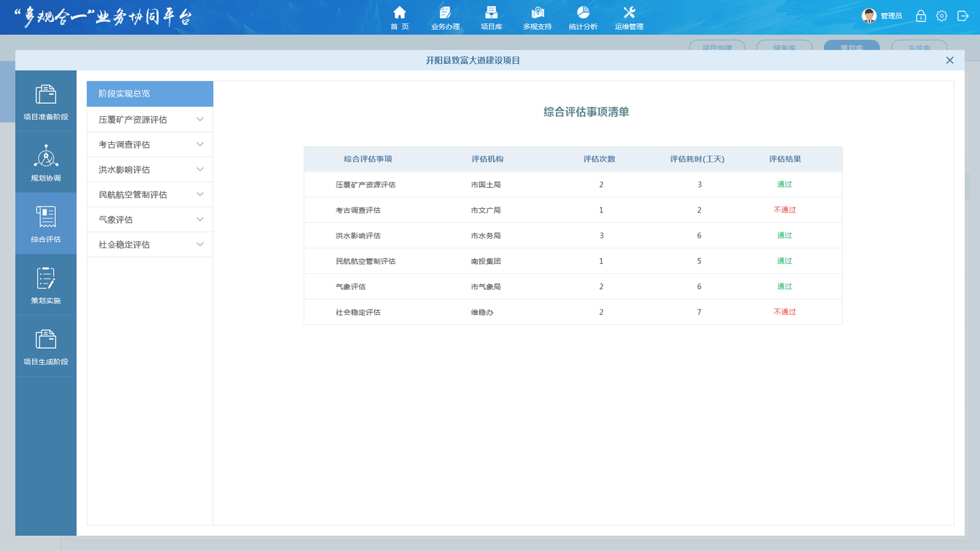Click 通过 result for 压覆矿产资源评估
980x551 pixels.
coord(785,184)
